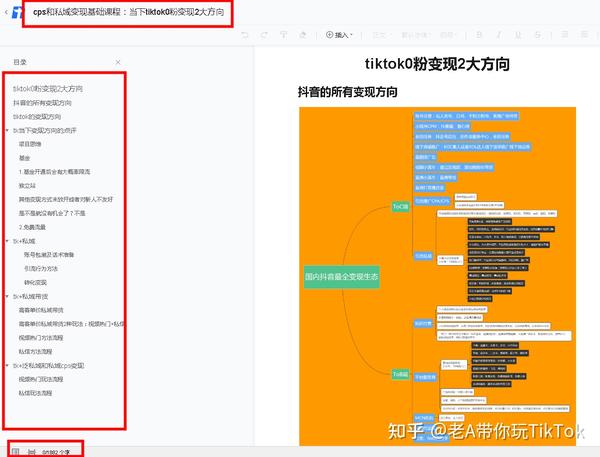Toggle underline formatting
Image resolution: width=600 pixels, height=457 pixels.
[x=518, y=35]
